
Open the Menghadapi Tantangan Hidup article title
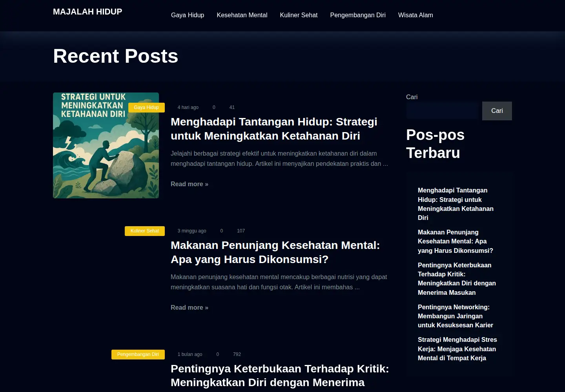[274, 129]
